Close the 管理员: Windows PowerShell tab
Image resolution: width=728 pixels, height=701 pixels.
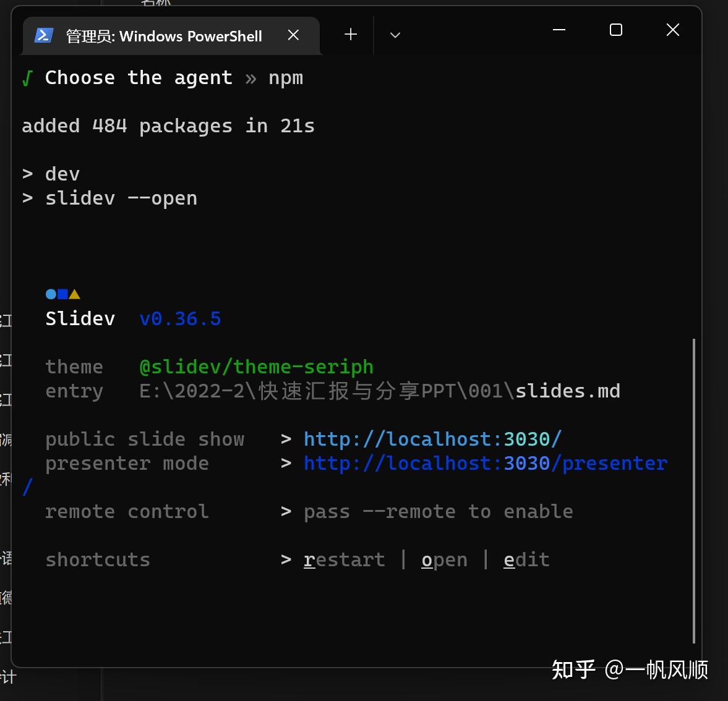click(x=293, y=35)
